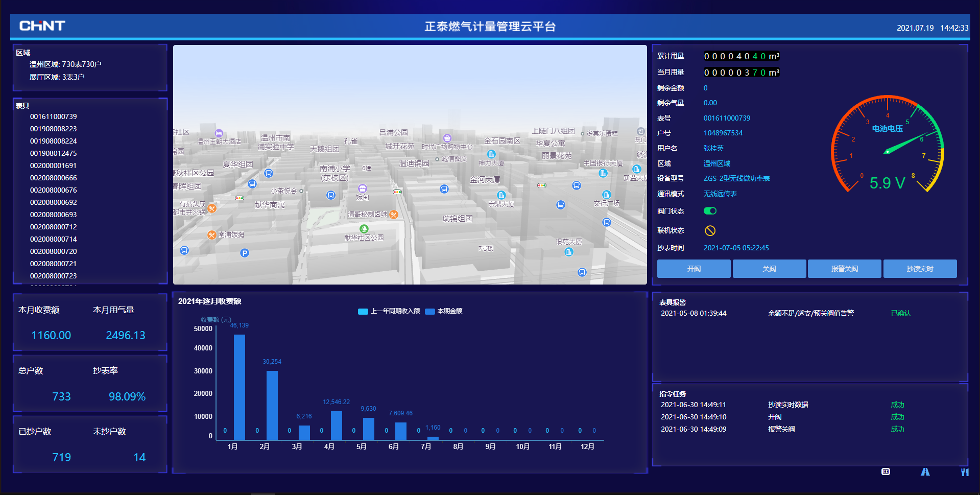Click restaurant icon beside 南浦饭摊

212,235
